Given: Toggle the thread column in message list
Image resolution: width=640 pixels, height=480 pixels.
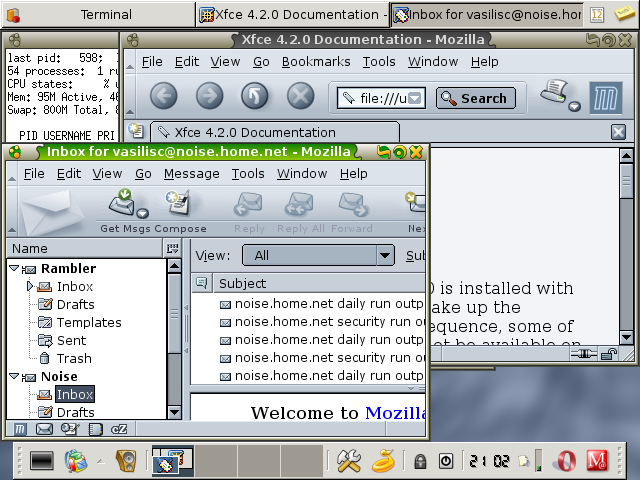Looking at the screenshot, I should 202,283.
